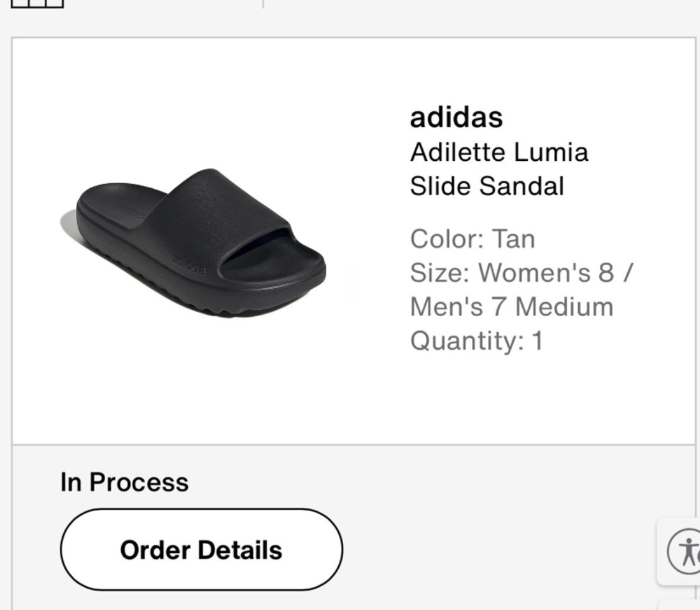
Task: Open Order Details for the sandal
Action: click(x=201, y=550)
